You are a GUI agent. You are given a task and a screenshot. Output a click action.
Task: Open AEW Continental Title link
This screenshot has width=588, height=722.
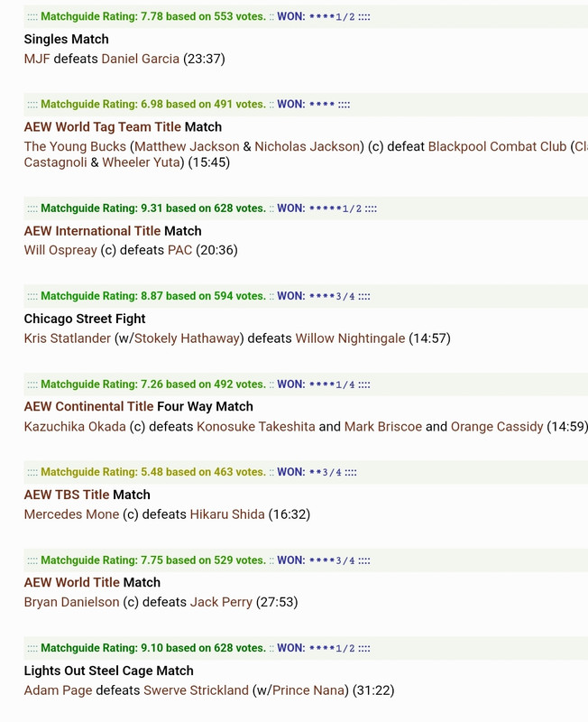coord(88,407)
